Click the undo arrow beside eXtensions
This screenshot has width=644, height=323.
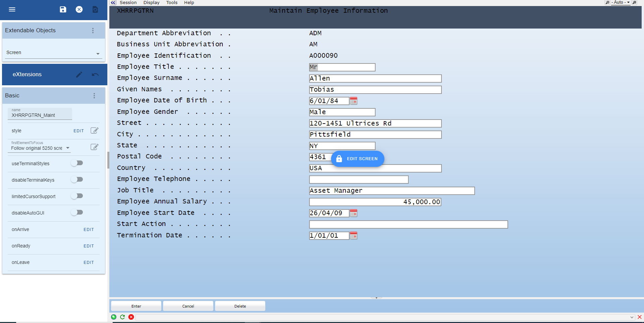pyautogui.click(x=95, y=75)
